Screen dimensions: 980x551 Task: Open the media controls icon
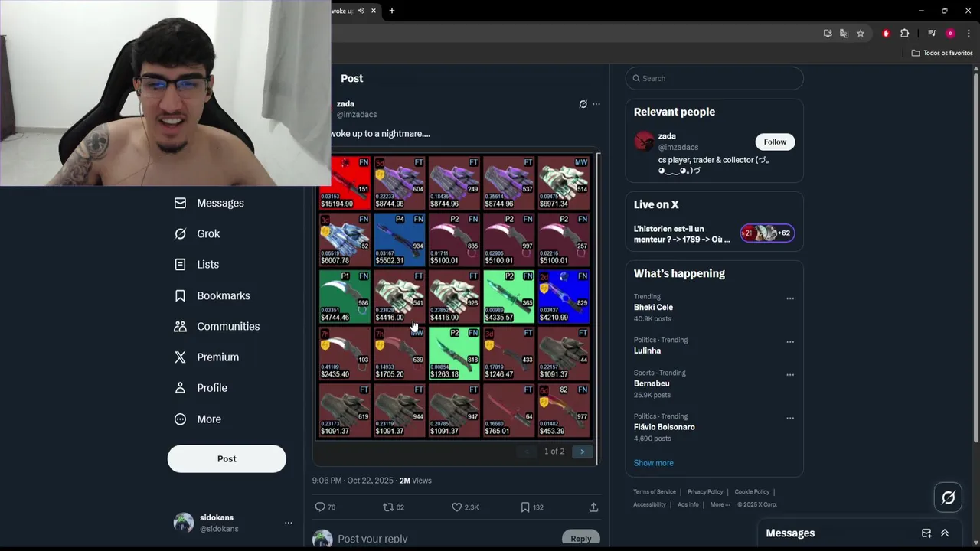click(932, 34)
